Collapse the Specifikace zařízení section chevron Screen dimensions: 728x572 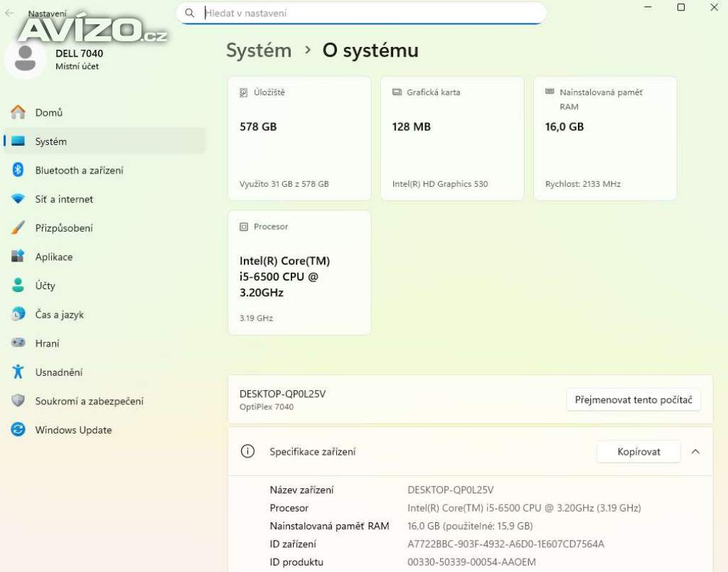click(x=695, y=451)
